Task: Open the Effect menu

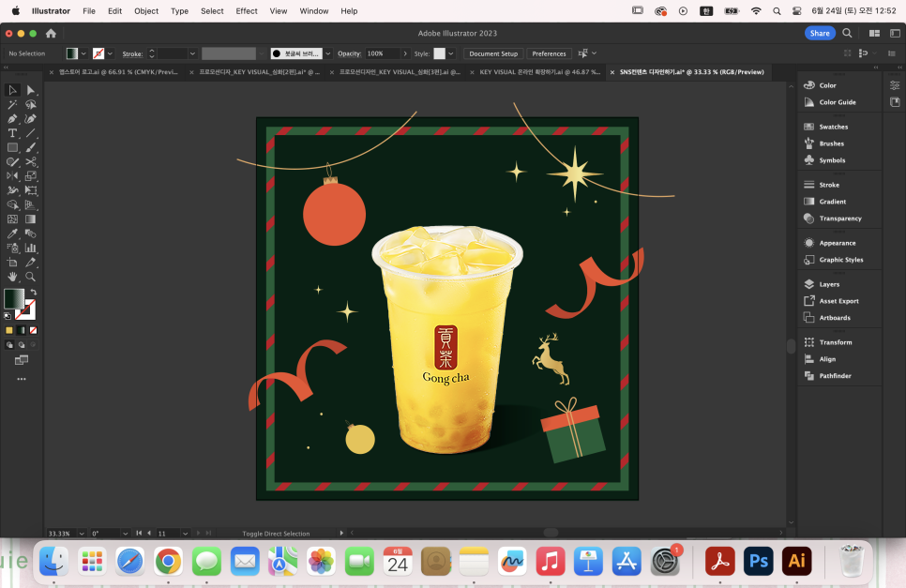Action: point(247,11)
